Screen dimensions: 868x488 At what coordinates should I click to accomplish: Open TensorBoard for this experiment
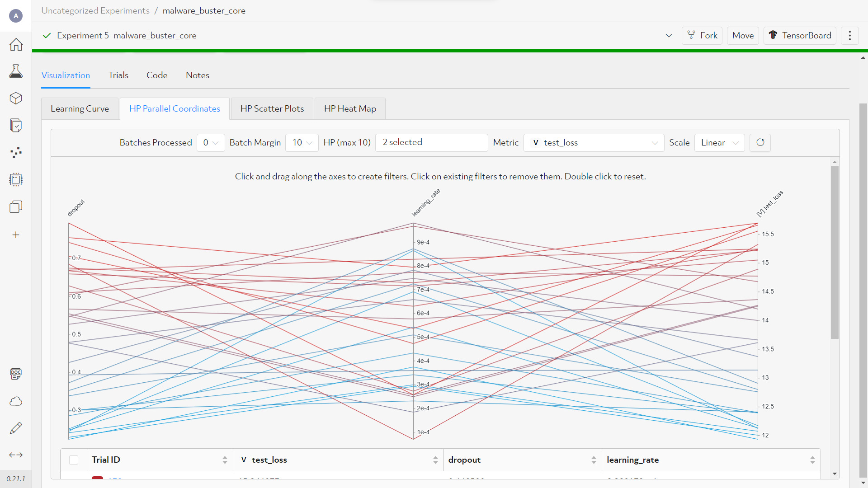point(800,36)
